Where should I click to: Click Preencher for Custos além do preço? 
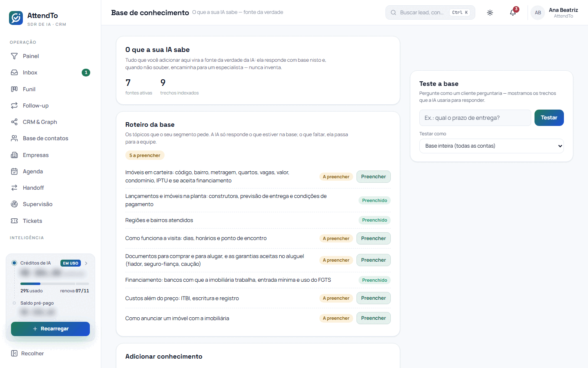point(373,298)
